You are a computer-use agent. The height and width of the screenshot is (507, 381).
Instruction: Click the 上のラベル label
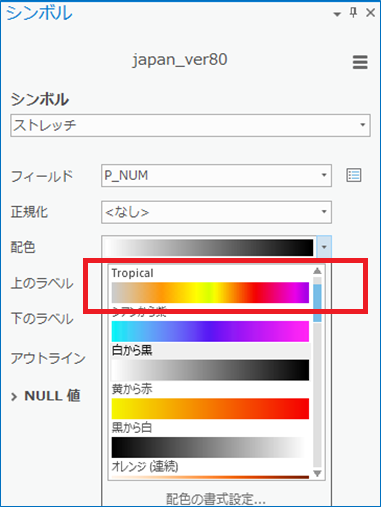42,283
